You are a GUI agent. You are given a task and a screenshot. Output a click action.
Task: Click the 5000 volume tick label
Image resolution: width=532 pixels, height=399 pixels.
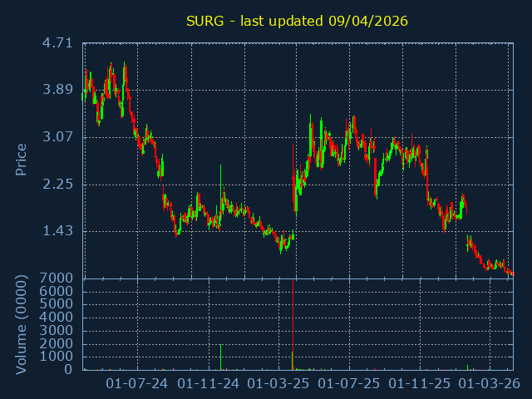click(57, 304)
